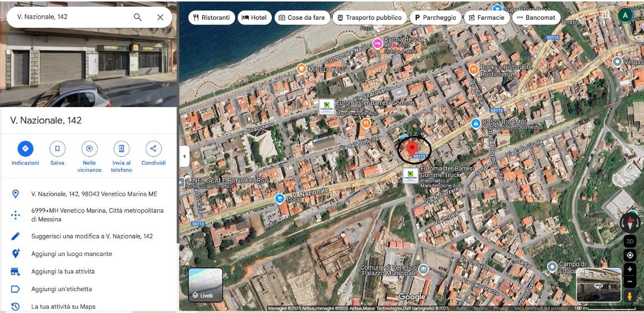Click the search magnifier icon
This screenshot has height=313, width=644.
(x=137, y=17)
